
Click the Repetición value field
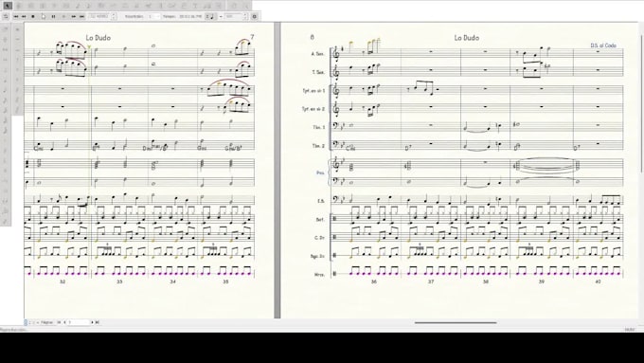click(x=153, y=16)
